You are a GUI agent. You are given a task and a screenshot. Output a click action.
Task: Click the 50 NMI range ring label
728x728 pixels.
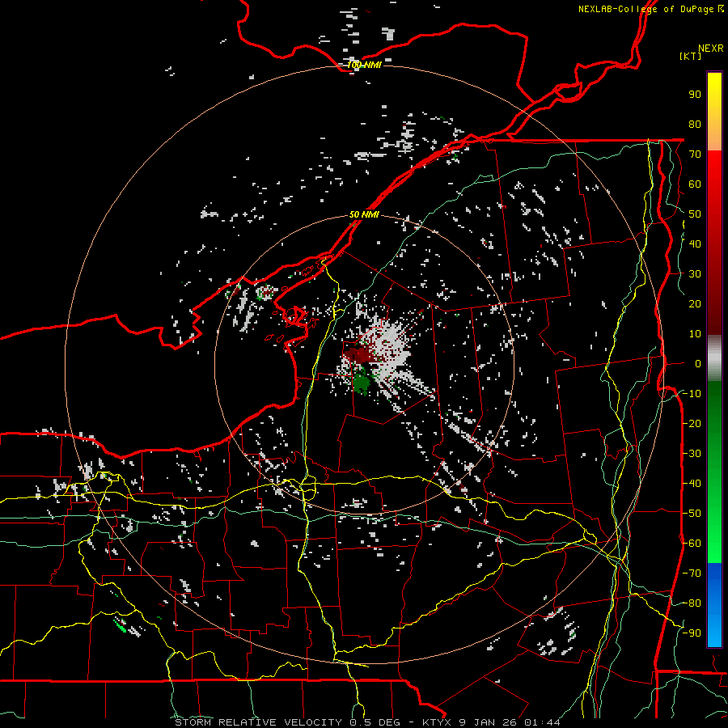point(364,214)
